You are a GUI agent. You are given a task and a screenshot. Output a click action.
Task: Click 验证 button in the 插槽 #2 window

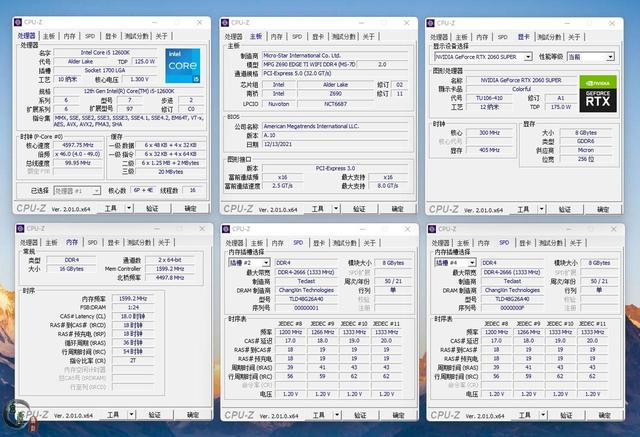pyautogui.click(x=360, y=415)
